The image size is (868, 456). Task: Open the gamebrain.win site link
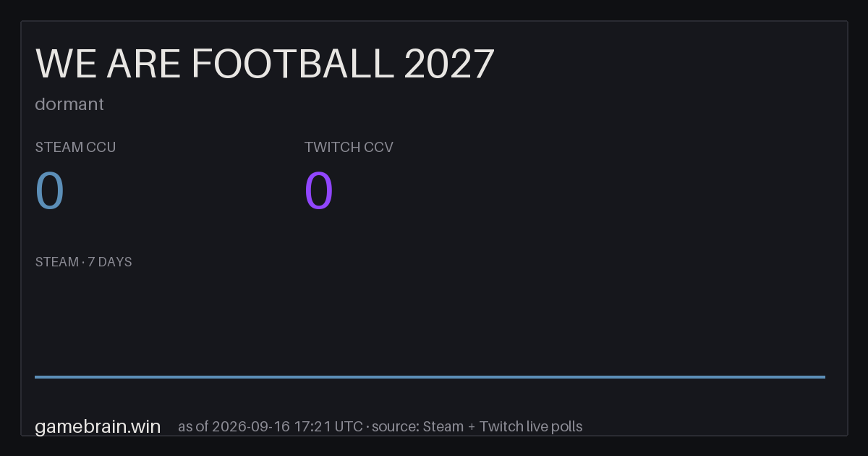[98, 426]
